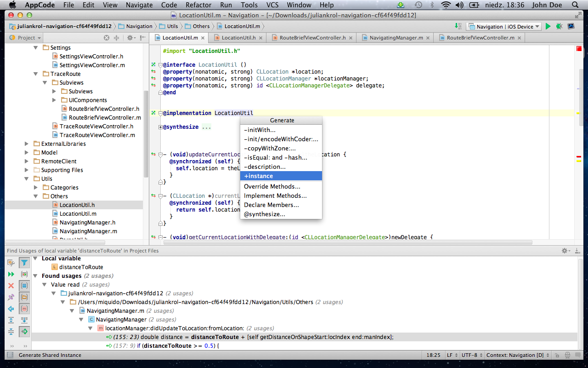Click Context: Navigation [D] in status bar

pyautogui.click(x=517, y=355)
